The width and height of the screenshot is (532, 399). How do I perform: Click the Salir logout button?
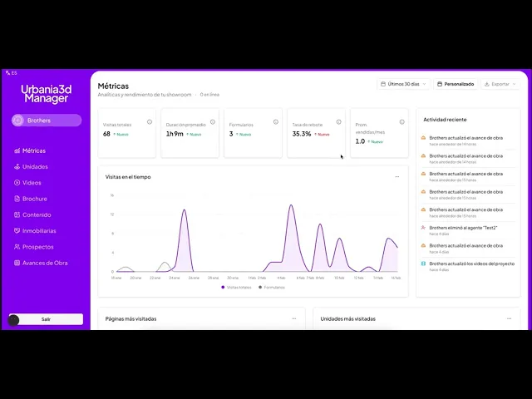[47, 319]
